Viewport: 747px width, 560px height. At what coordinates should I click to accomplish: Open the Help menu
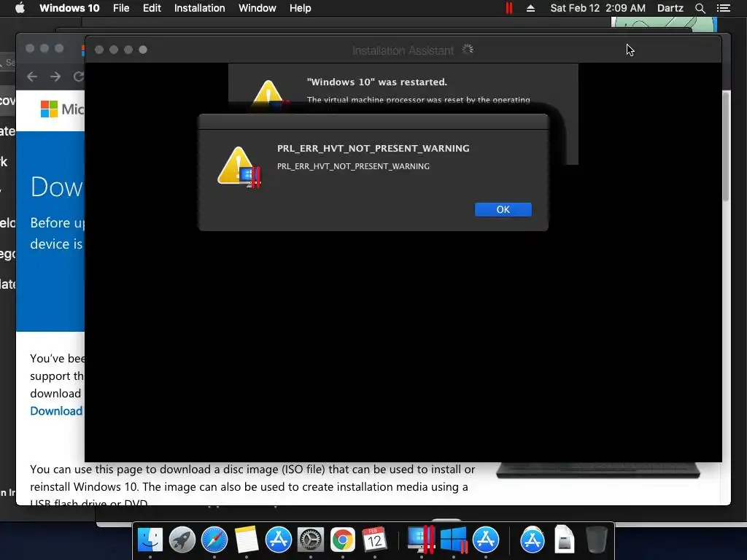click(x=300, y=8)
